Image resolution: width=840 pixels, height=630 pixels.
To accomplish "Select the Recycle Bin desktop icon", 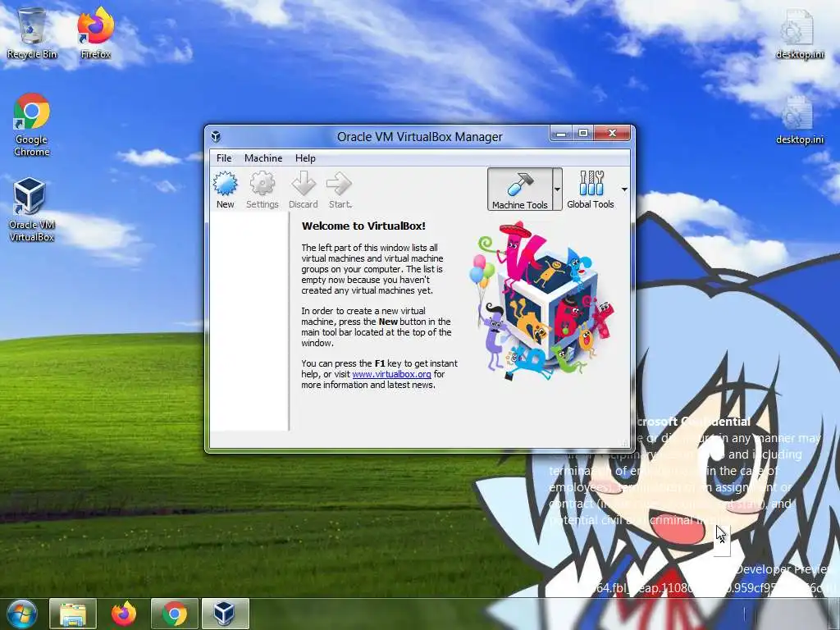I will point(32,33).
